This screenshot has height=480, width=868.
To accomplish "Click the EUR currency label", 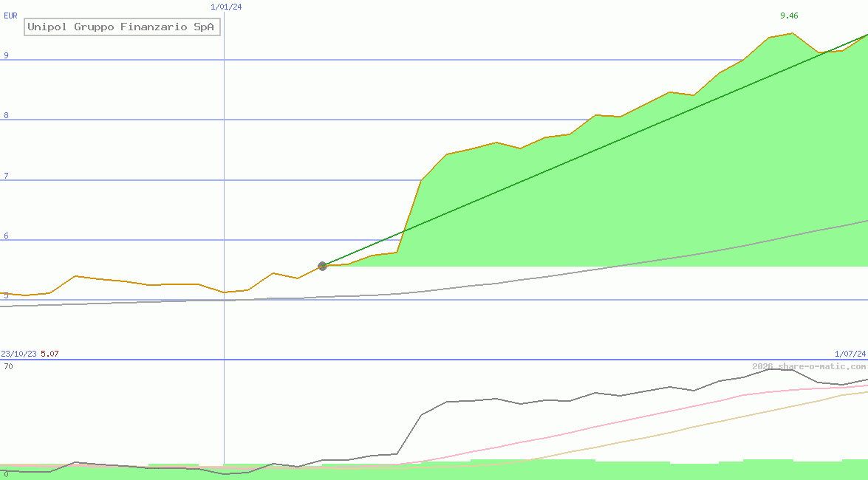I will pyautogui.click(x=10, y=16).
